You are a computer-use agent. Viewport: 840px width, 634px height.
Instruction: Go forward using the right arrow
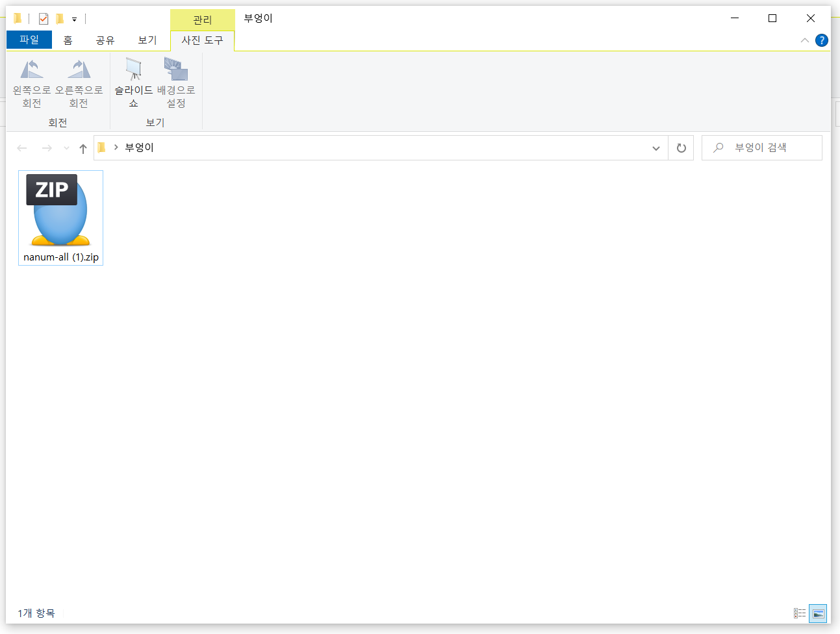pyautogui.click(x=47, y=148)
